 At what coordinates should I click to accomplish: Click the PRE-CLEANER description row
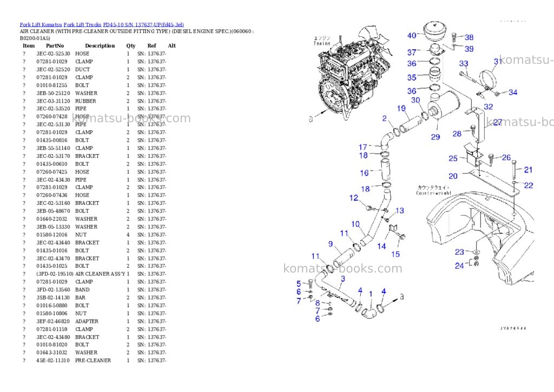coord(93,361)
